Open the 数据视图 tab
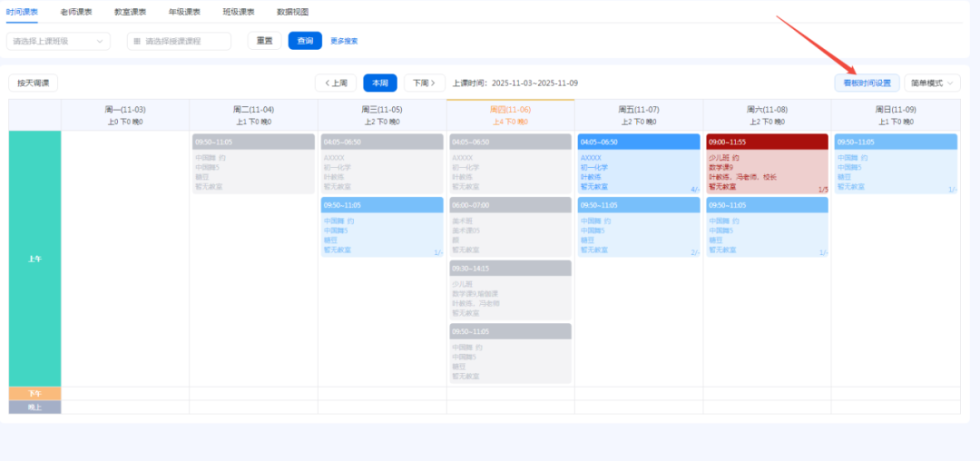This screenshot has width=980, height=461. pos(292,12)
